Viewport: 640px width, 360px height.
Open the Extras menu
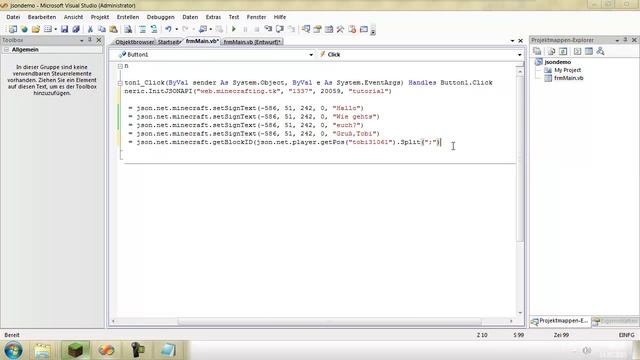coord(213,17)
